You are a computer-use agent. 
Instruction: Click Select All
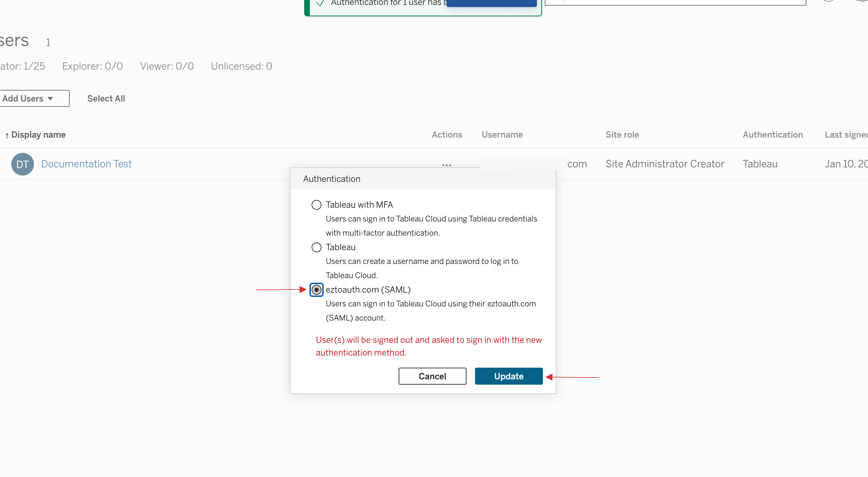coord(106,98)
